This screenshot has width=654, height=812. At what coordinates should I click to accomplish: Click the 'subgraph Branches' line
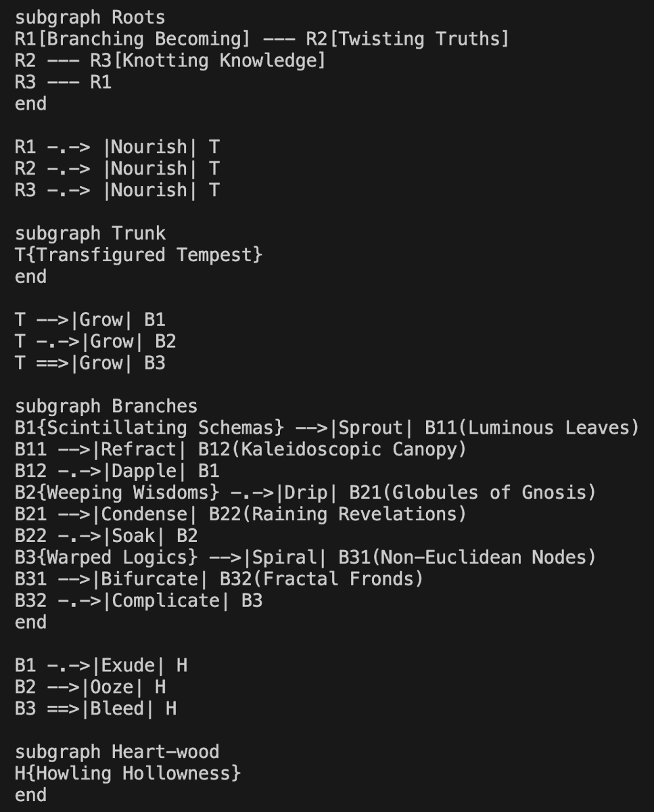click(106, 406)
